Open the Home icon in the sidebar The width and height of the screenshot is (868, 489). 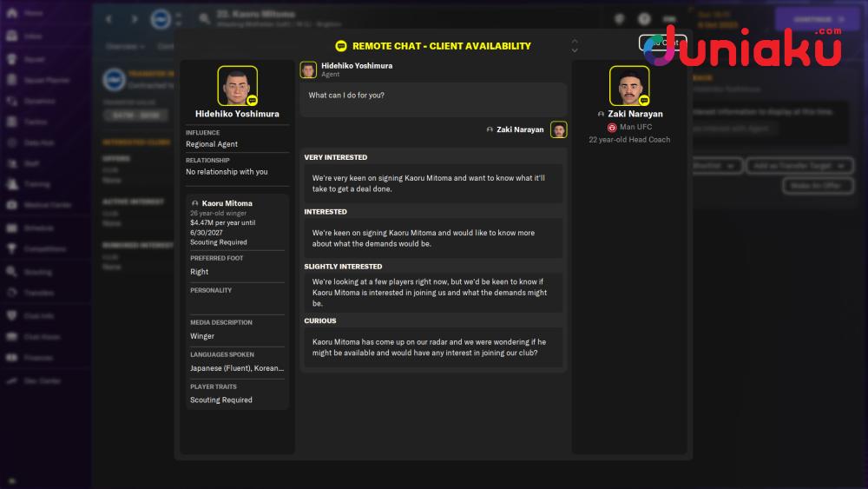pos(12,13)
